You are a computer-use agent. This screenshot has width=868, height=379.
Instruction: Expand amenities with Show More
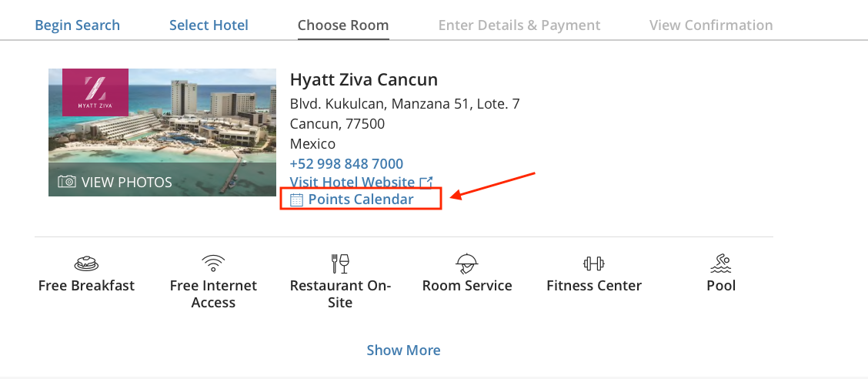tap(403, 350)
